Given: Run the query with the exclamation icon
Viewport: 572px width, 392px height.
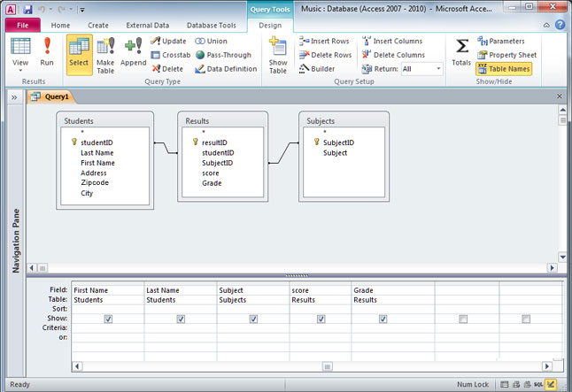Looking at the screenshot, I should 47,52.
